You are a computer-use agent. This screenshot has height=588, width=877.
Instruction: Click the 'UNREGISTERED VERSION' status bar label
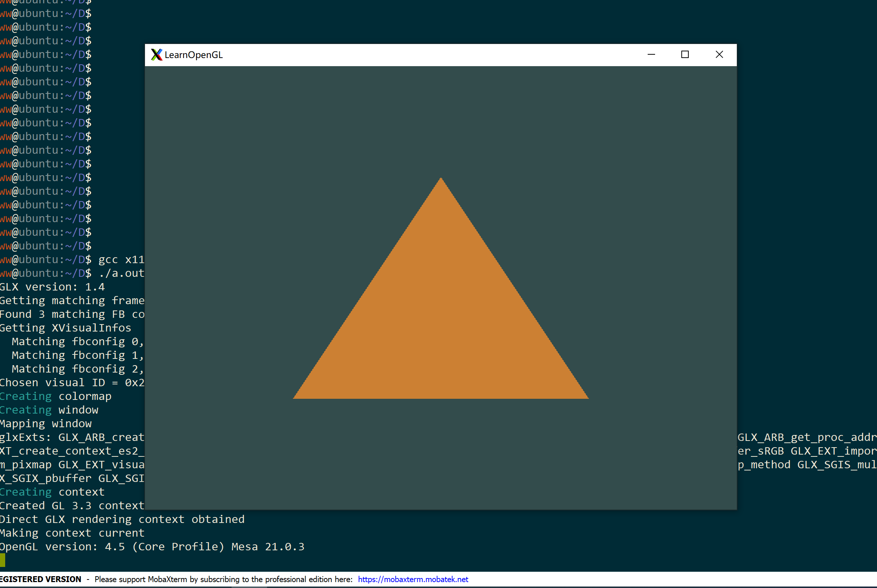coord(41,579)
